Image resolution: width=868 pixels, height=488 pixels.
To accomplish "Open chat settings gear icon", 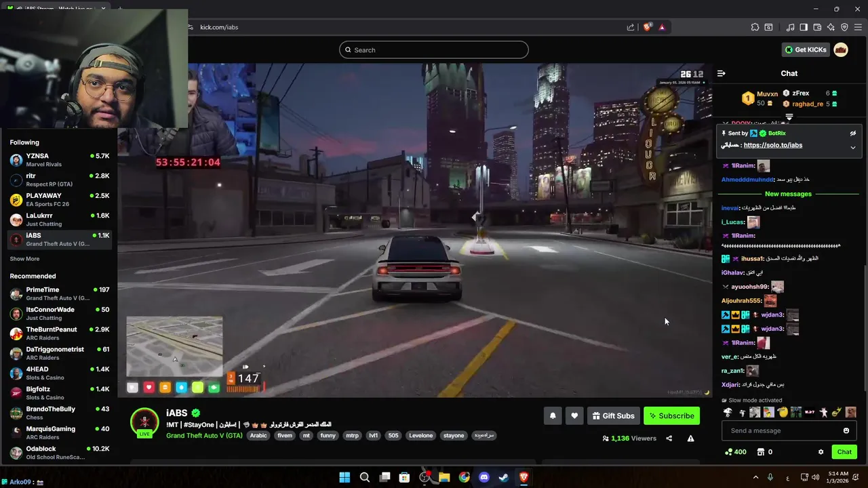I will point(821,452).
